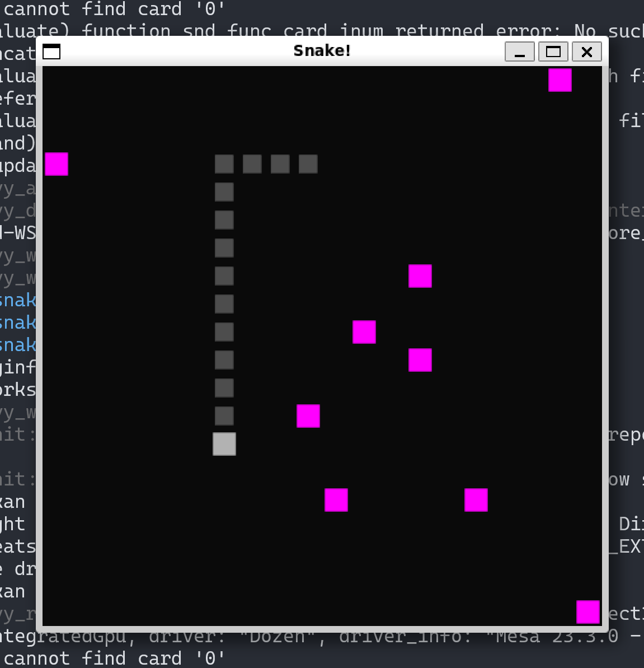
Task: Click the rightmost of the two lowest middle magenta squares
Action: tap(476, 500)
